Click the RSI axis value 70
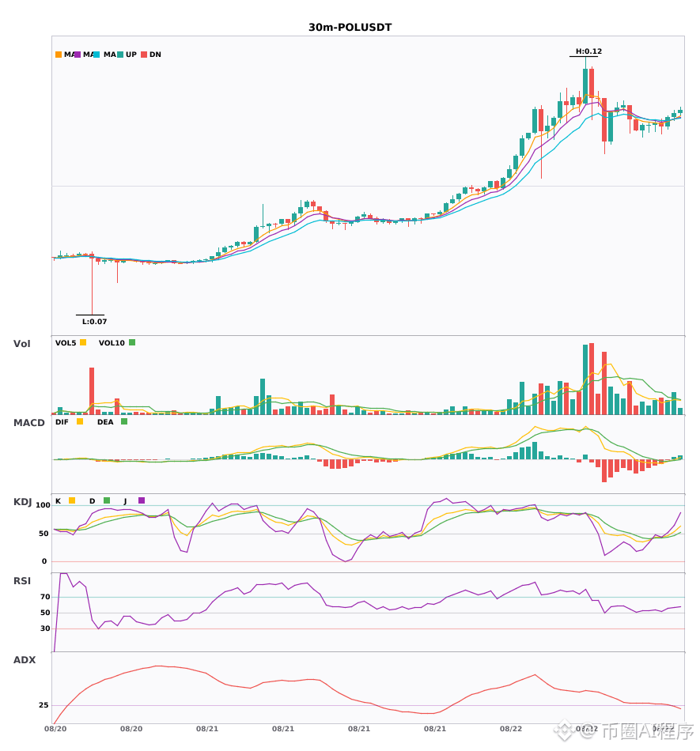700x751 pixels. [45, 597]
